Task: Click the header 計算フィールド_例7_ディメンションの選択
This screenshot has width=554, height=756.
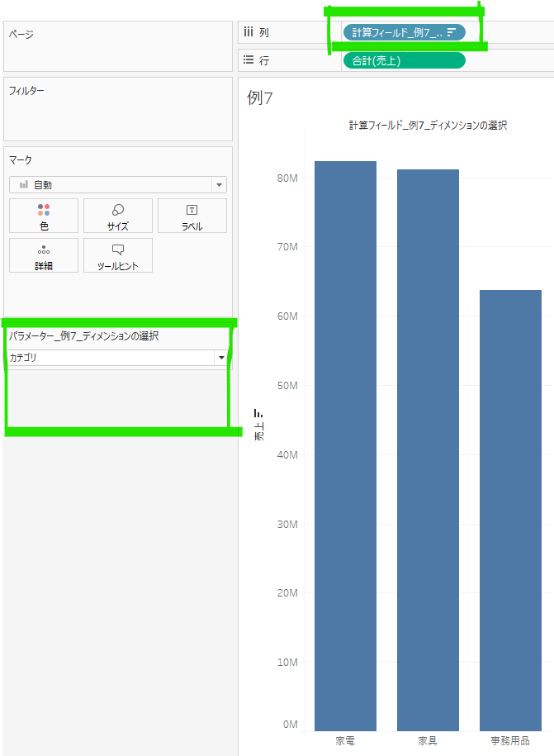Action: point(428,126)
